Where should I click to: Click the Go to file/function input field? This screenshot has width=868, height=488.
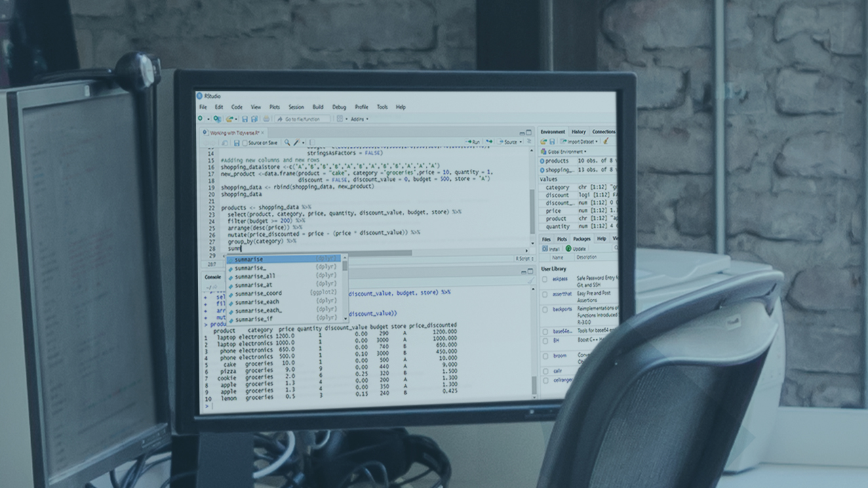coord(302,119)
